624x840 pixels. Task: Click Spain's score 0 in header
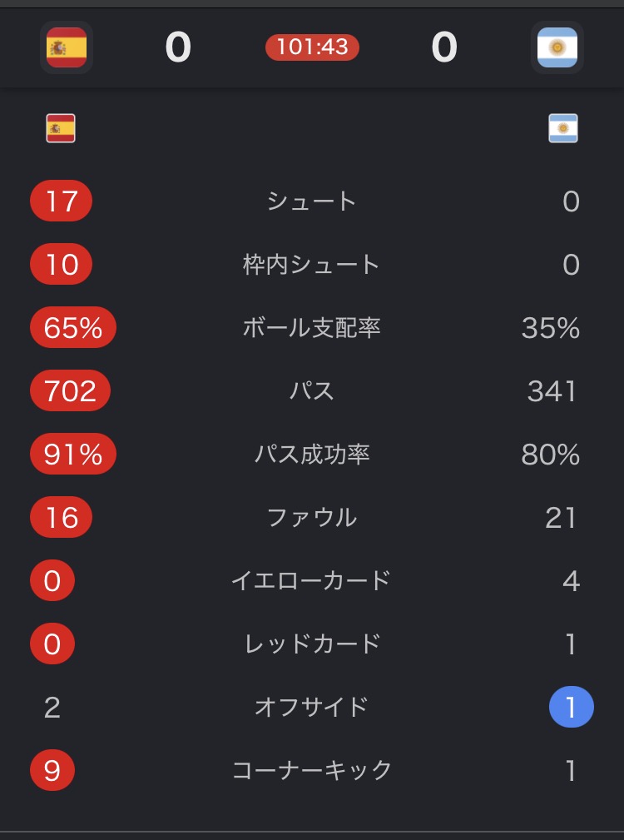pyautogui.click(x=178, y=47)
